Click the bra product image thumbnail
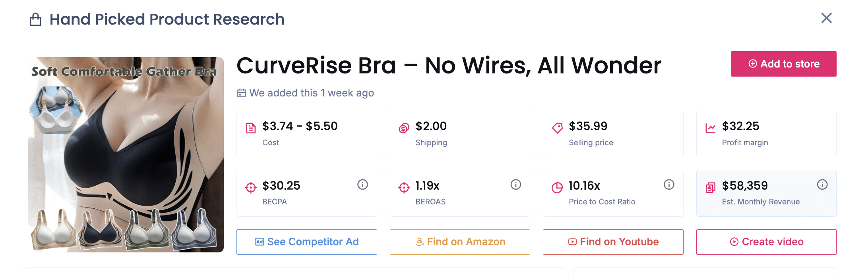 (126, 155)
